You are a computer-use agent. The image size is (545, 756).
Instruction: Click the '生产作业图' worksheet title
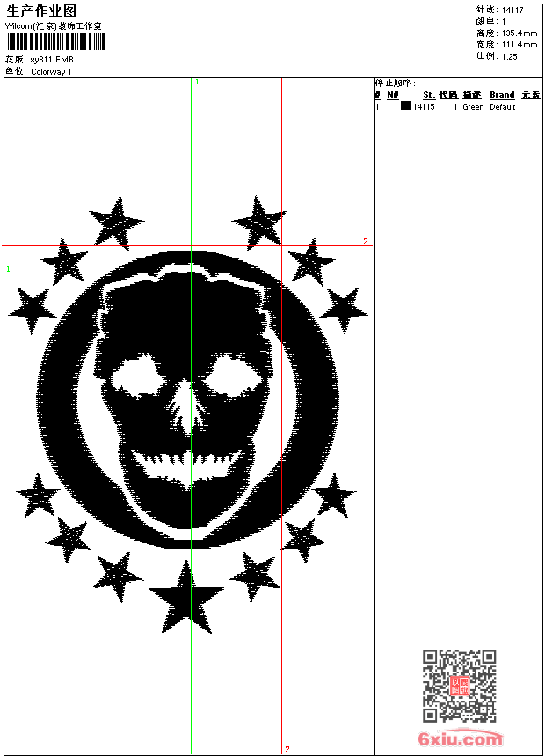point(41,11)
